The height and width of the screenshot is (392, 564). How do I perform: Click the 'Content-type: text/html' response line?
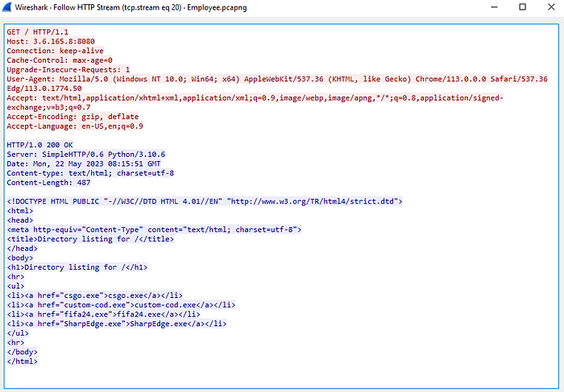(90, 173)
